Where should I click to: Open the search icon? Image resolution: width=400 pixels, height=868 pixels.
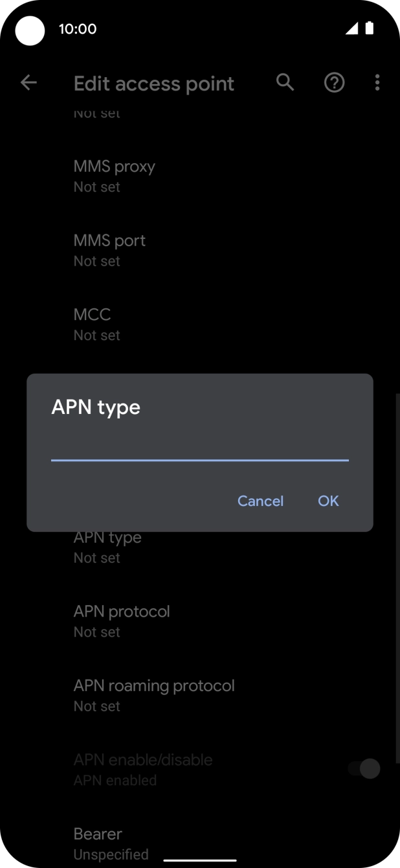click(x=285, y=82)
